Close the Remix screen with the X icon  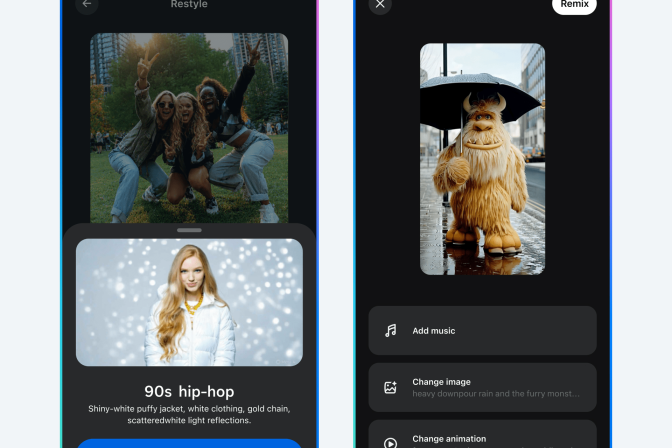(x=379, y=5)
